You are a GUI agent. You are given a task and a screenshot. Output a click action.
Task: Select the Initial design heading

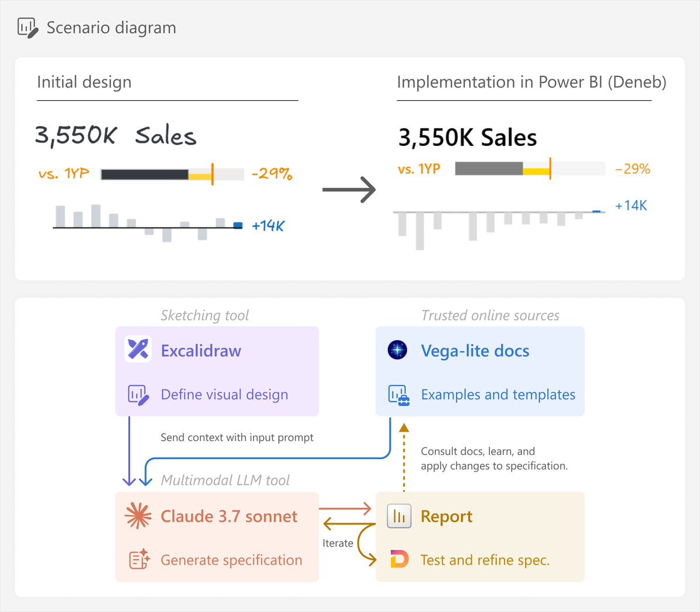(x=84, y=82)
